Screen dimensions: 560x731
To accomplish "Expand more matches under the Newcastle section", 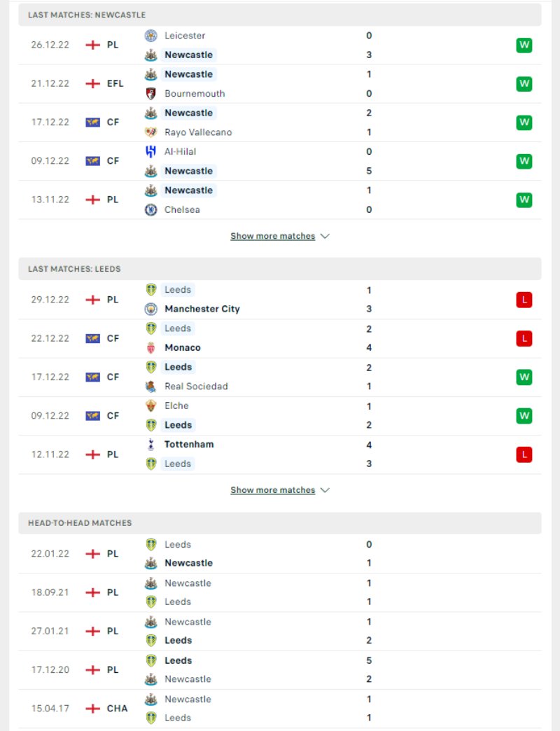I will click(x=272, y=236).
